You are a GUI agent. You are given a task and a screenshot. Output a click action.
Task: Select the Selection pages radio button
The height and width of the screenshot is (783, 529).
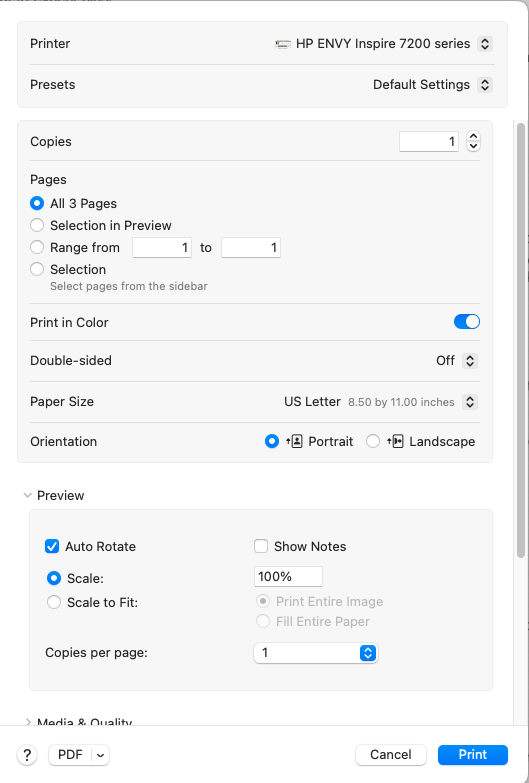[37, 269]
